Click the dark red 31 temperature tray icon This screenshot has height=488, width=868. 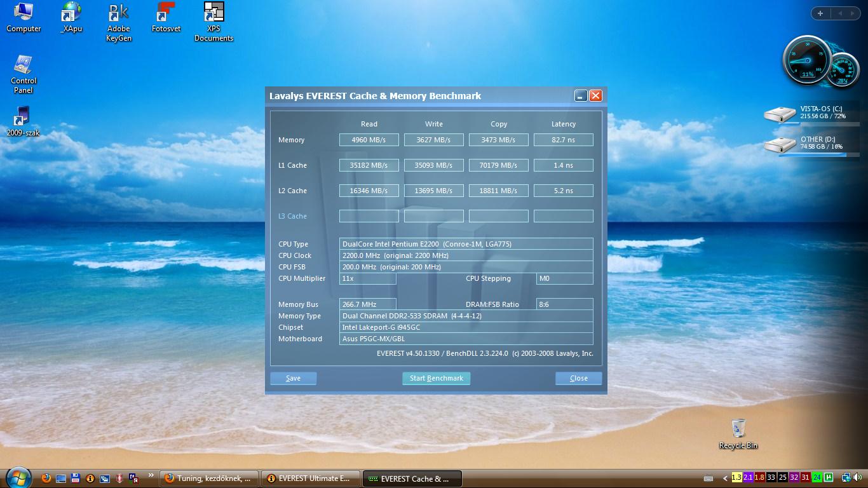click(806, 478)
